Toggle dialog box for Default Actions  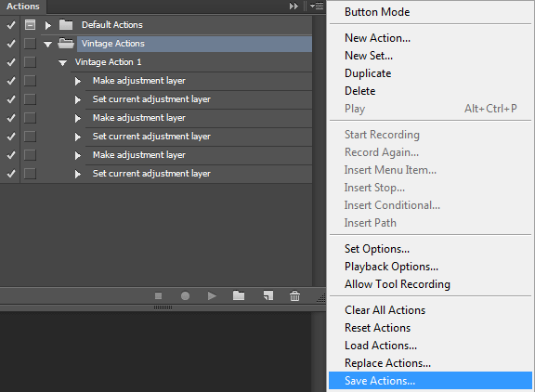pyautogui.click(x=30, y=25)
